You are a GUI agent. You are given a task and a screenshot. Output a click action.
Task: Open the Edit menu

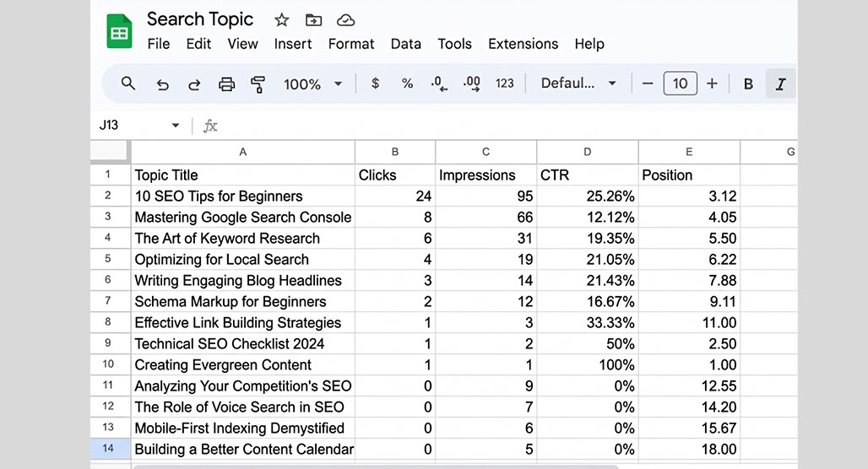[198, 44]
